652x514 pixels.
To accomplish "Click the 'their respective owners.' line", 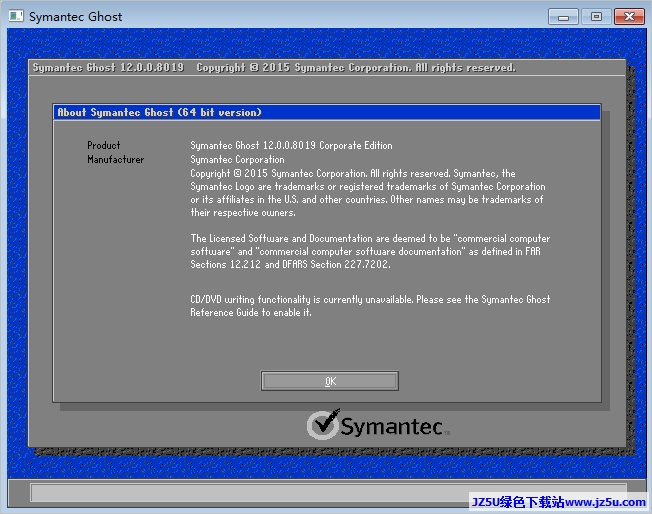I will pyautogui.click(x=243, y=213).
